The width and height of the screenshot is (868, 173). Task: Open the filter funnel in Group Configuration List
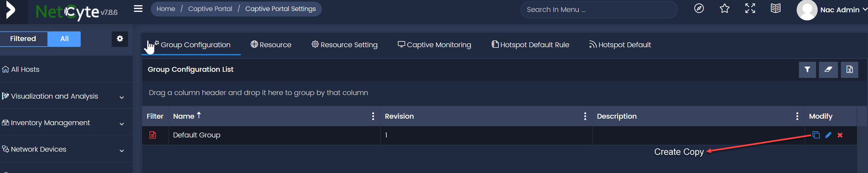pos(807,70)
